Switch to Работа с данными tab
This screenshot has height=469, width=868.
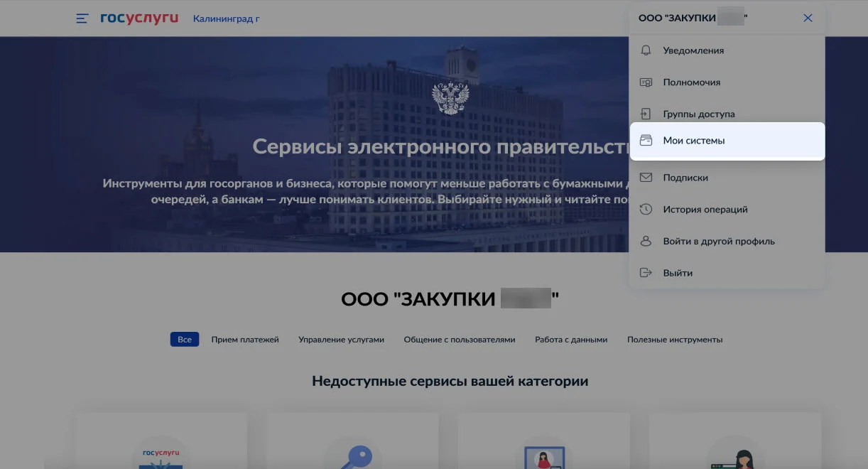[571, 340]
